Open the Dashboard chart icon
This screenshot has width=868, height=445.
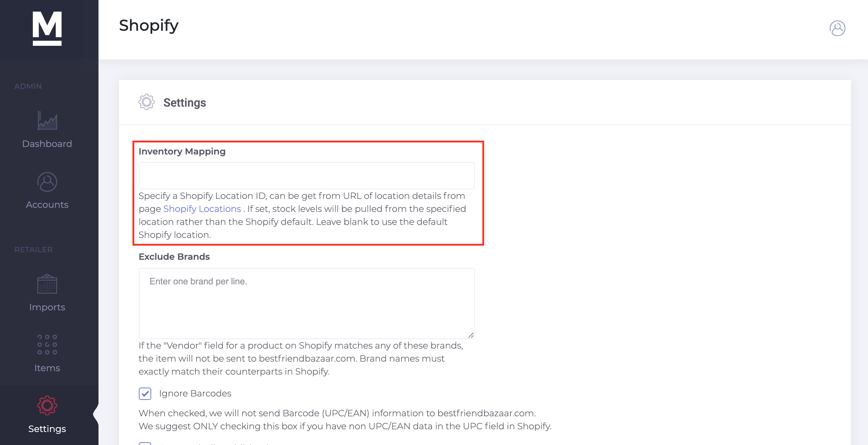[x=47, y=120]
